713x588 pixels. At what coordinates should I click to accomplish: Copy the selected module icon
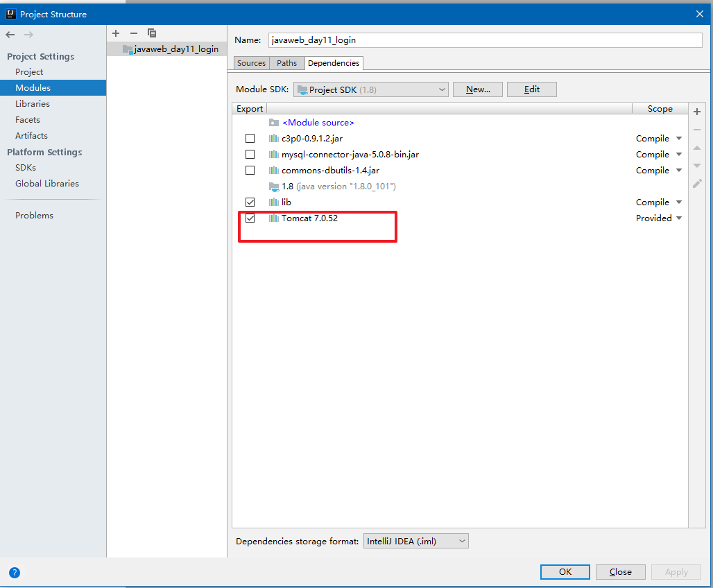[x=152, y=33]
